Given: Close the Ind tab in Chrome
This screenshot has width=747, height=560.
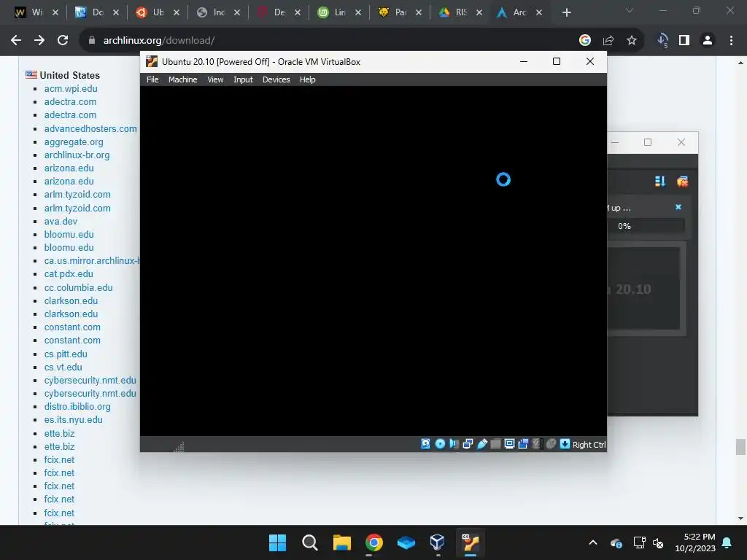Looking at the screenshot, I should tap(237, 12).
